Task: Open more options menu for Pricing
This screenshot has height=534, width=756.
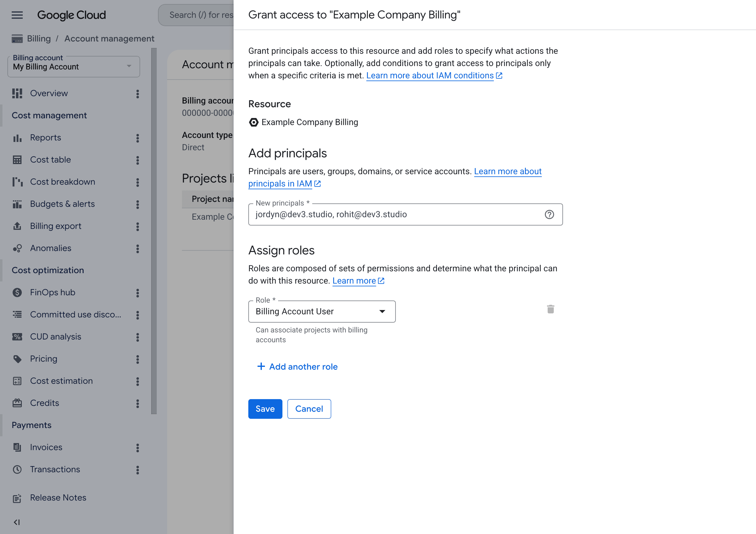Action: pos(138,359)
